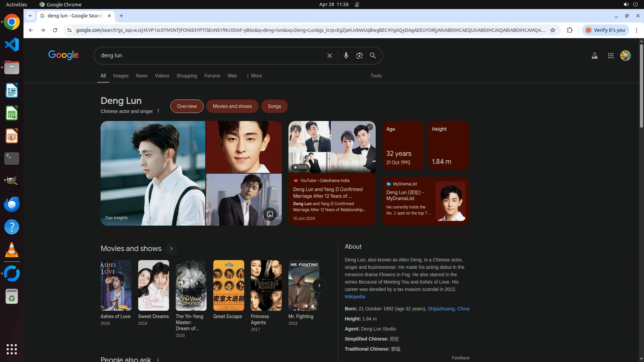
Task: Click the Verify it's you button
Action: [x=605, y=30]
